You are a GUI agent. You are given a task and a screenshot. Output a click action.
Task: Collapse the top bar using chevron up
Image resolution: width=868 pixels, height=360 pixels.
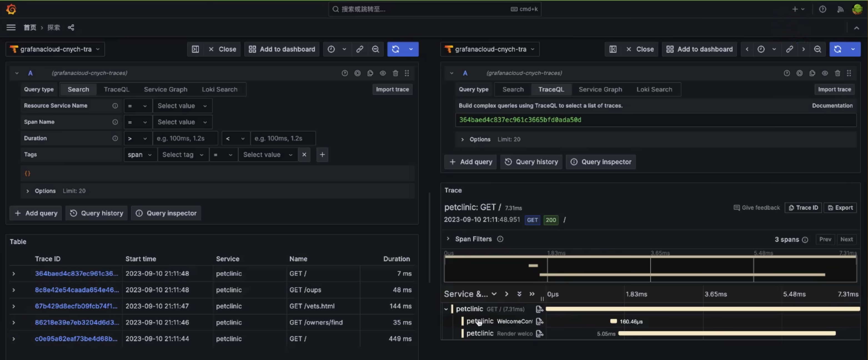pos(857,28)
